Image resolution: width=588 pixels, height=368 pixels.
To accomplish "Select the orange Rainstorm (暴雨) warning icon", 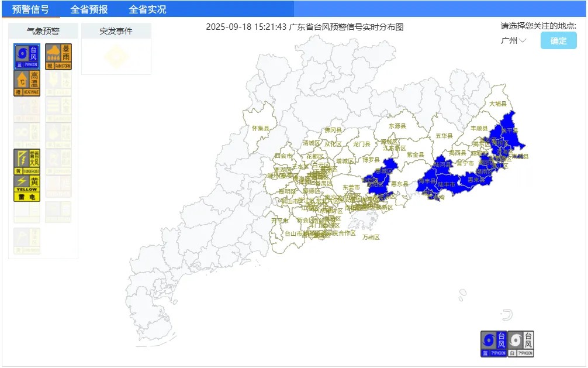I will pos(58,56).
